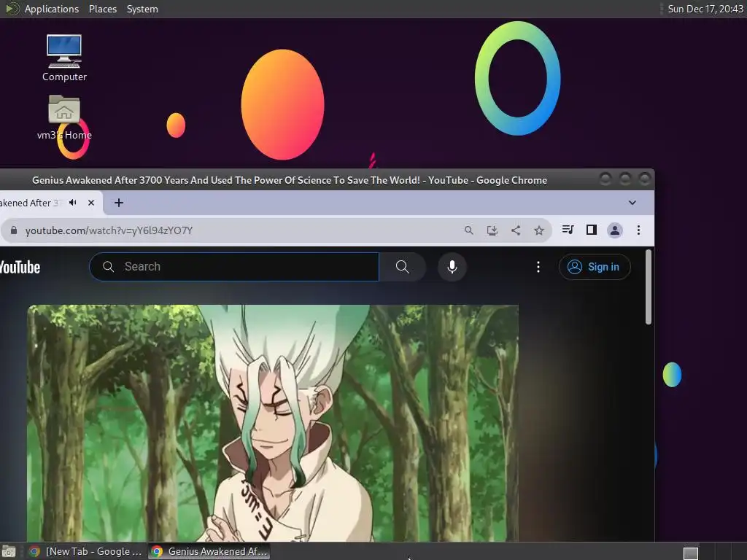Expand the tab search chevron
Image resolution: width=747 pixels, height=560 pixels.
[632, 203]
